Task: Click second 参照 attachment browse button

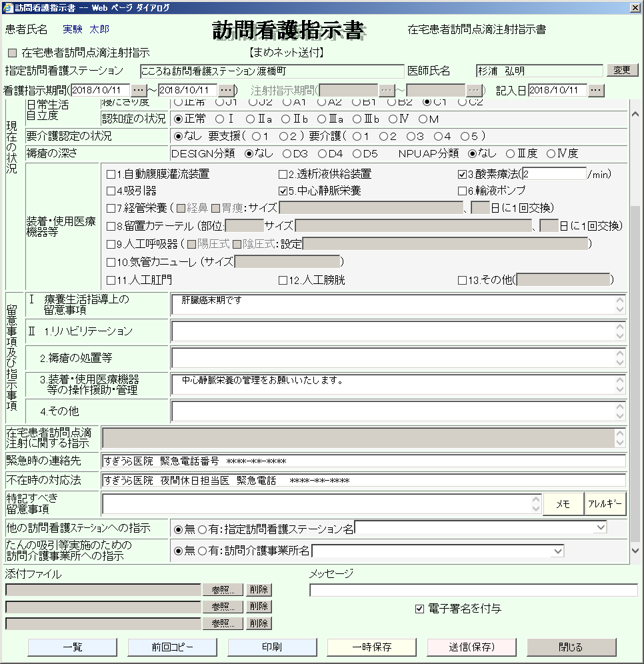Action: coord(223,607)
